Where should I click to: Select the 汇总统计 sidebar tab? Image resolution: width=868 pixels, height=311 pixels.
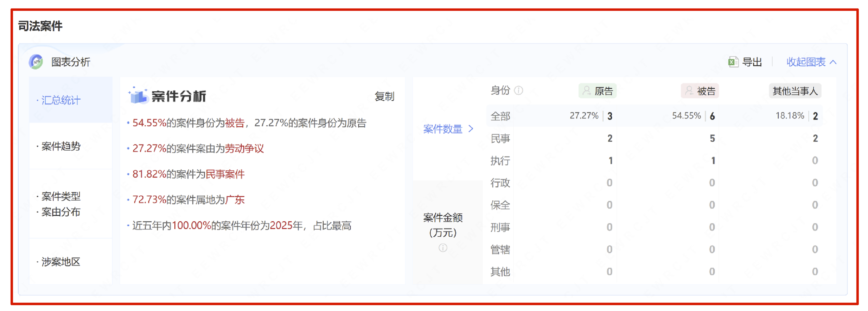pyautogui.click(x=61, y=100)
